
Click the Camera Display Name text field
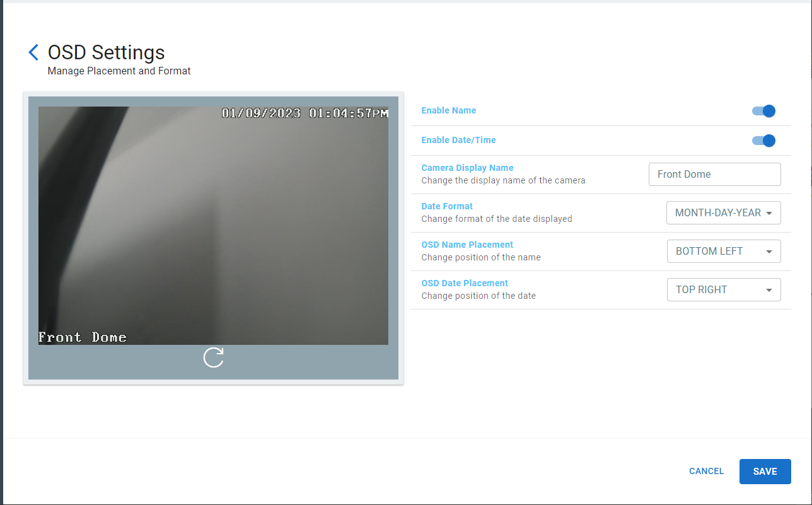(x=714, y=174)
